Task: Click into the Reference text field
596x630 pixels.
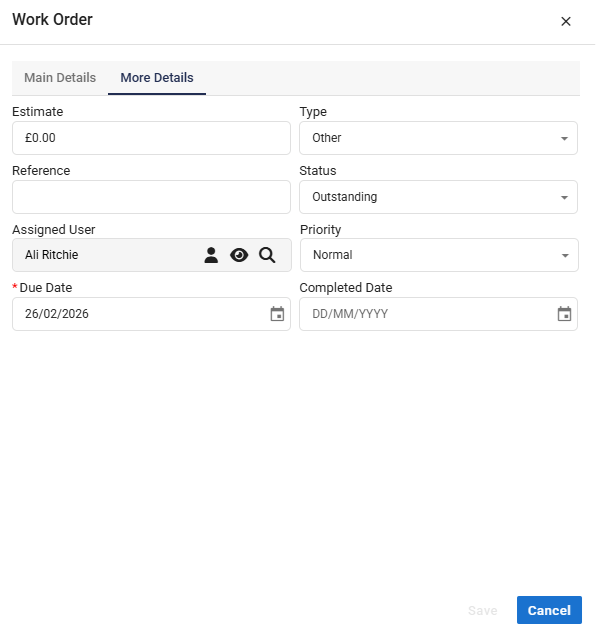Action: point(152,197)
